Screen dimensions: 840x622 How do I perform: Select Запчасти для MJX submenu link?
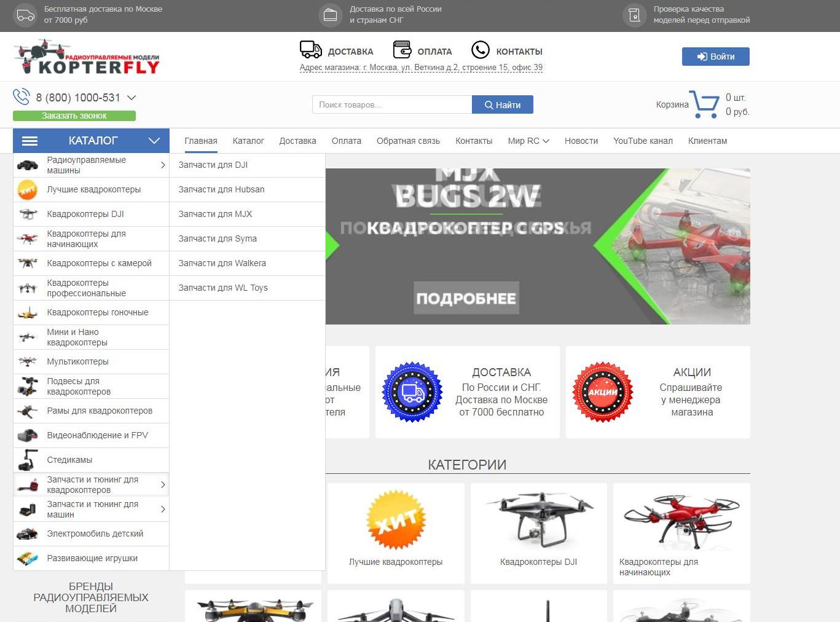pyautogui.click(x=215, y=214)
